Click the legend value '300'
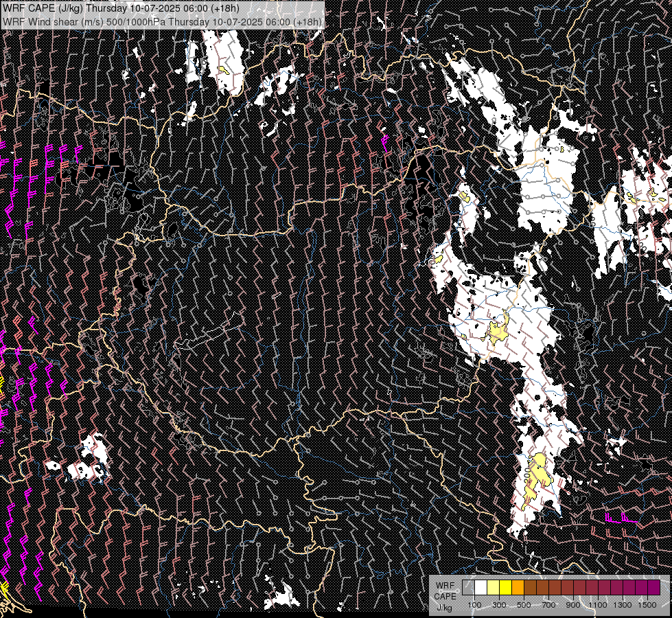The image size is (672, 618). click(x=499, y=605)
